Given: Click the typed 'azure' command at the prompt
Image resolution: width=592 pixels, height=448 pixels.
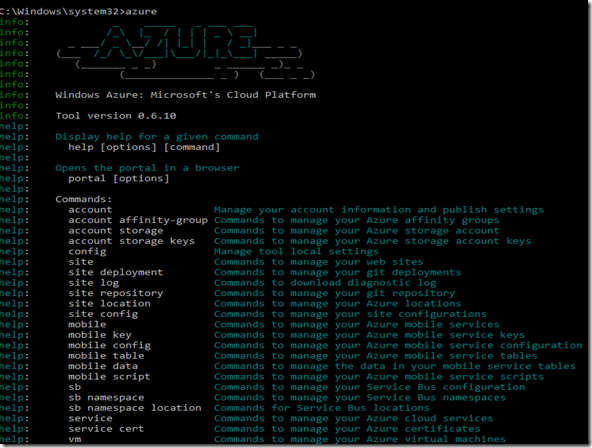Looking at the screenshot, I should (141, 11).
